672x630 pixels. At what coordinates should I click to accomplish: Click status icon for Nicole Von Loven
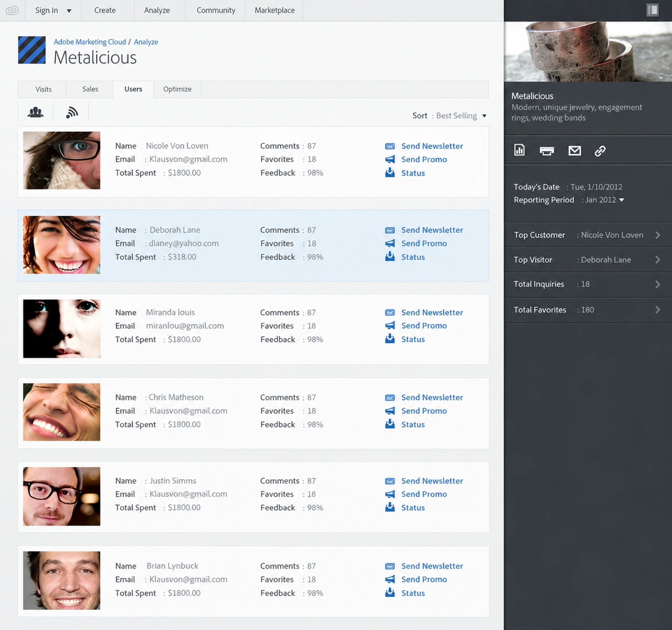[x=390, y=172]
